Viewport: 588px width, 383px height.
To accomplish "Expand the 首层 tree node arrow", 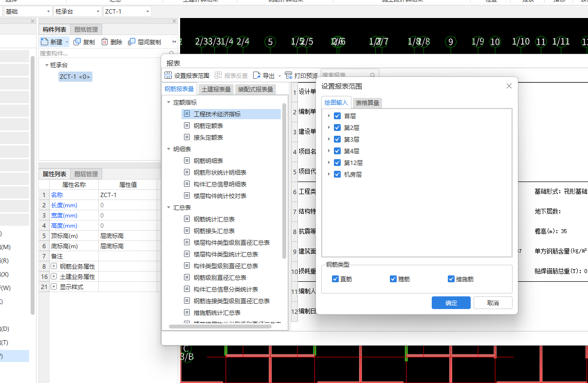I will click(329, 116).
